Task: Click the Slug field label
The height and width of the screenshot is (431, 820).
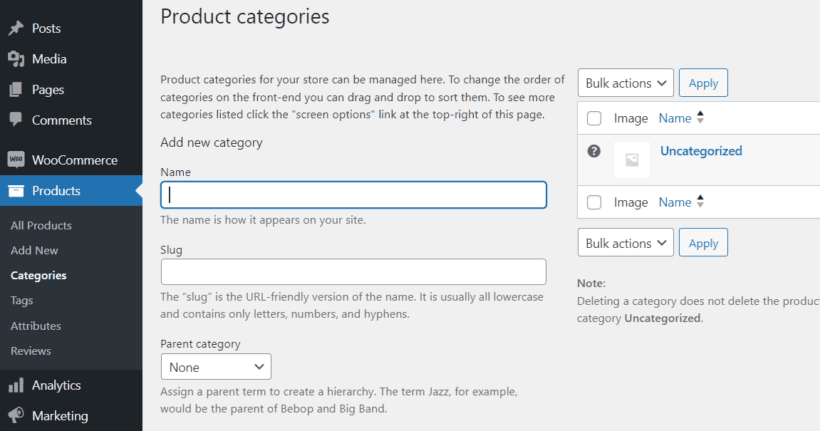Action: coord(171,250)
